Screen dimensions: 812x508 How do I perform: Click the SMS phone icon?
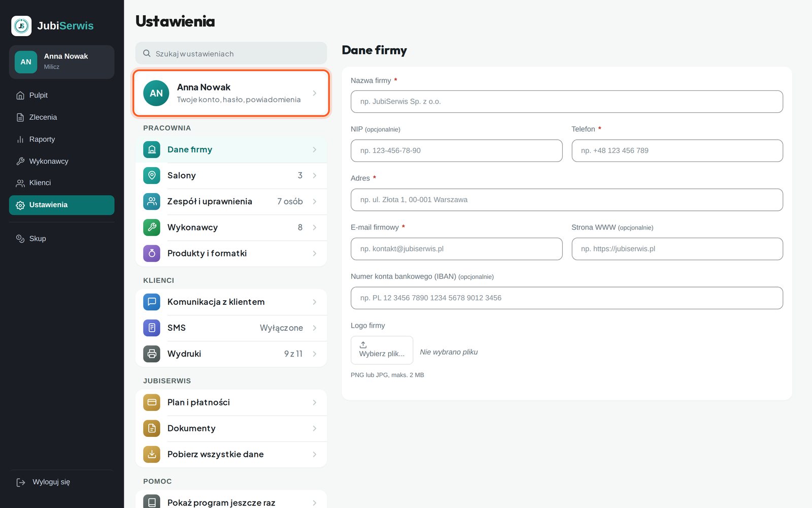pyautogui.click(x=152, y=328)
